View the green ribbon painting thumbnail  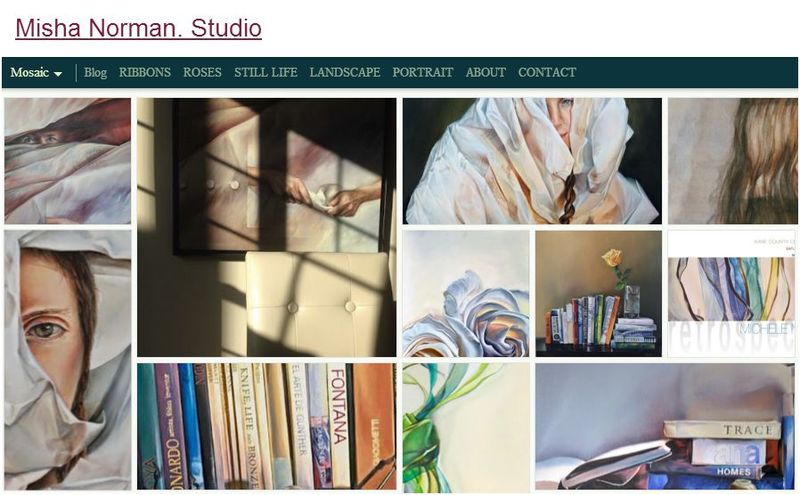[466, 428]
